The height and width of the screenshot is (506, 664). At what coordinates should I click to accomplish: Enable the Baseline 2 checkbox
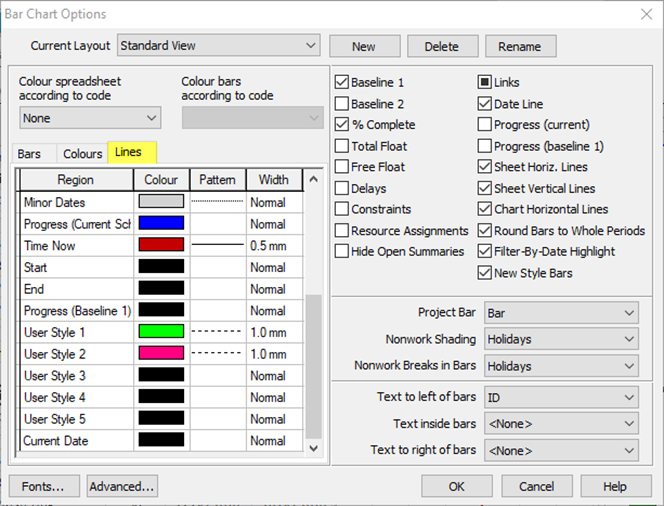pyautogui.click(x=342, y=103)
